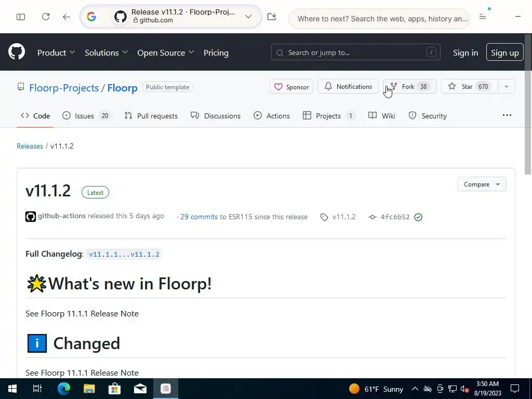Open the browser hamburger menu
The image size is (532, 399).
point(483,16)
